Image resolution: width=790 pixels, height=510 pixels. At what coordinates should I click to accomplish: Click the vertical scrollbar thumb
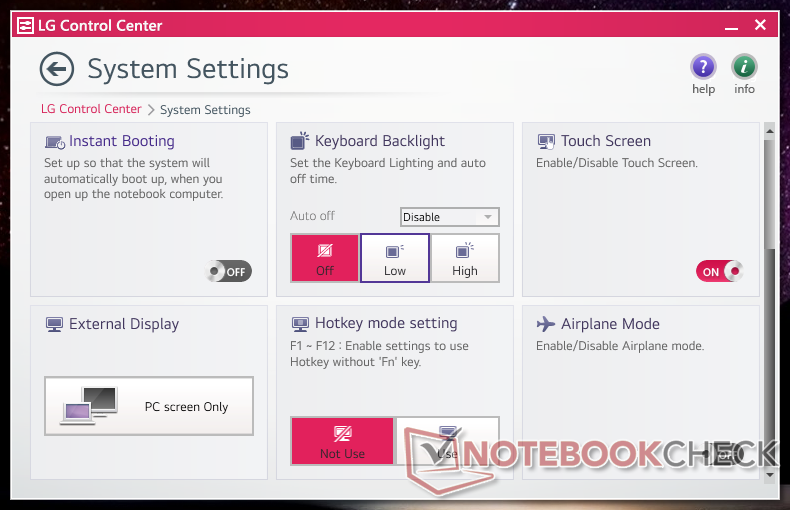769,194
